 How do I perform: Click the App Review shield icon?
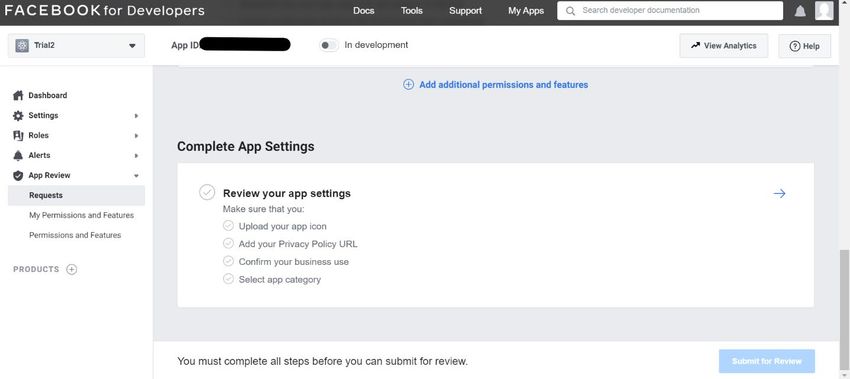coord(18,176)
